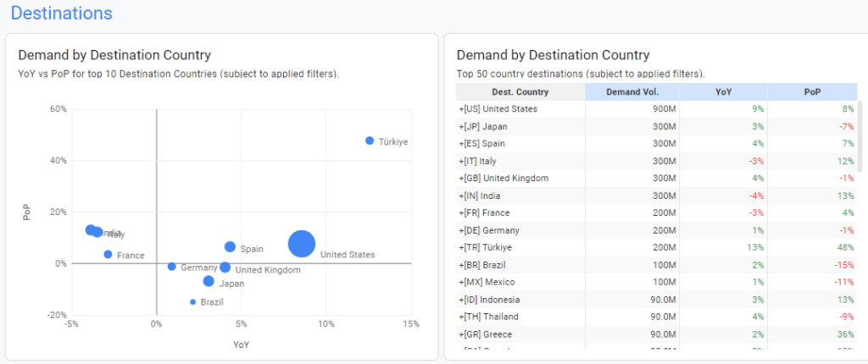Click the '900M' demand volume cell
This screenshot has height=364, width=868.
(x=665, y=109)
